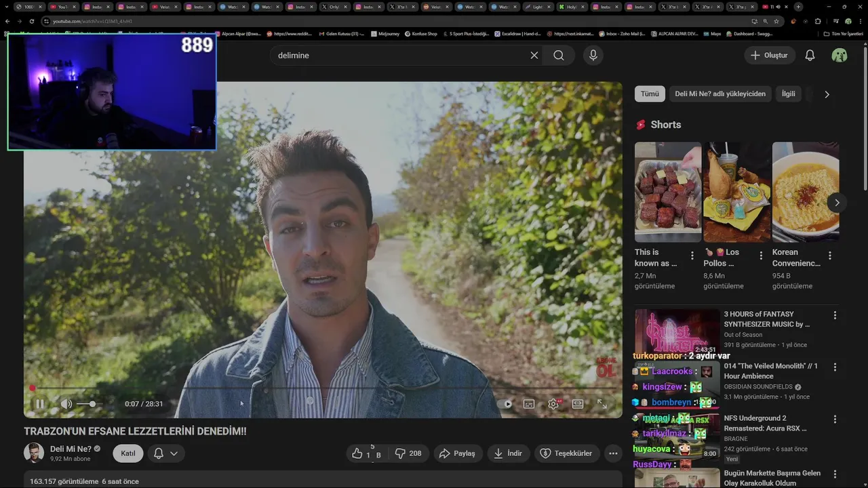Open the Tüm Yer İşaretleri bookmarks folder
Viewport: 868px width, 488px height.
(843, 33)
